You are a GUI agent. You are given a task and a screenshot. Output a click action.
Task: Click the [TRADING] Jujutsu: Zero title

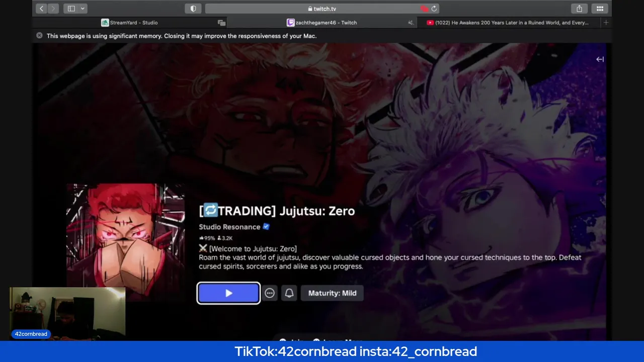(277, 211)
